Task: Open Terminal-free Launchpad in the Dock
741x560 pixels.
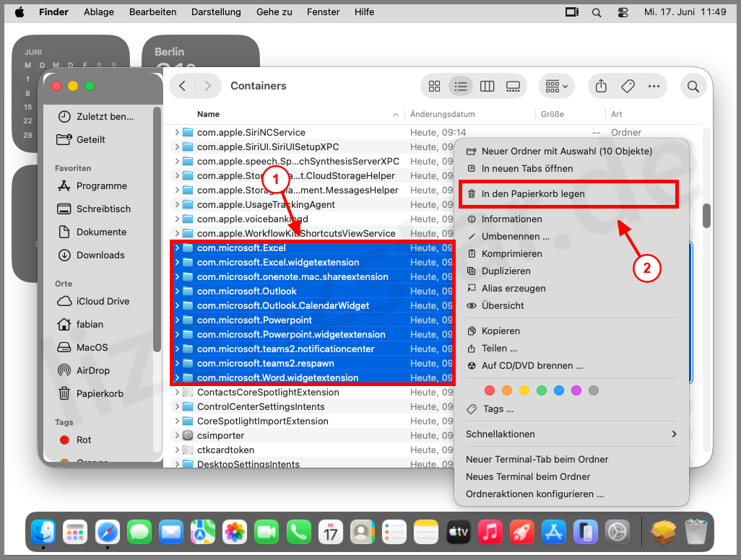Action: point(75,533)
